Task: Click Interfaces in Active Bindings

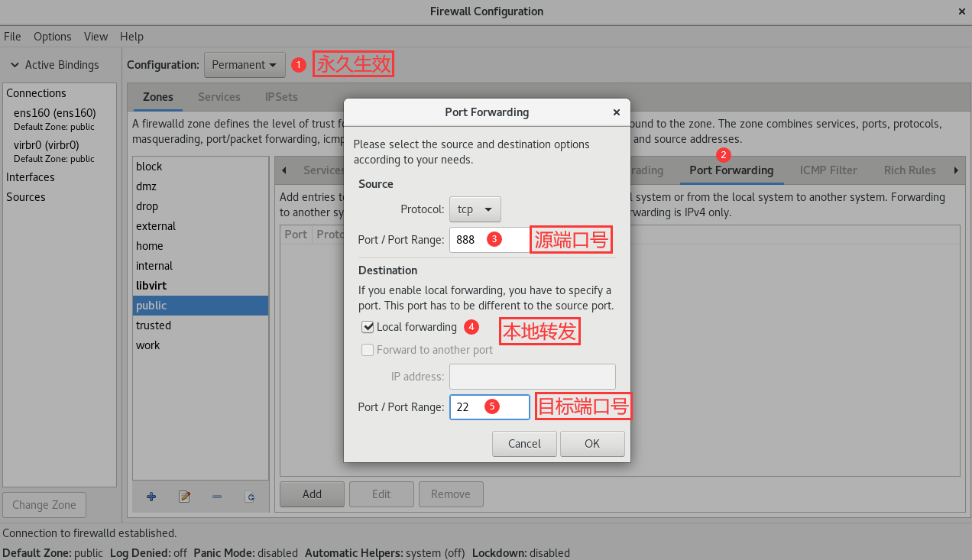Action: click(x=31, y=177)
